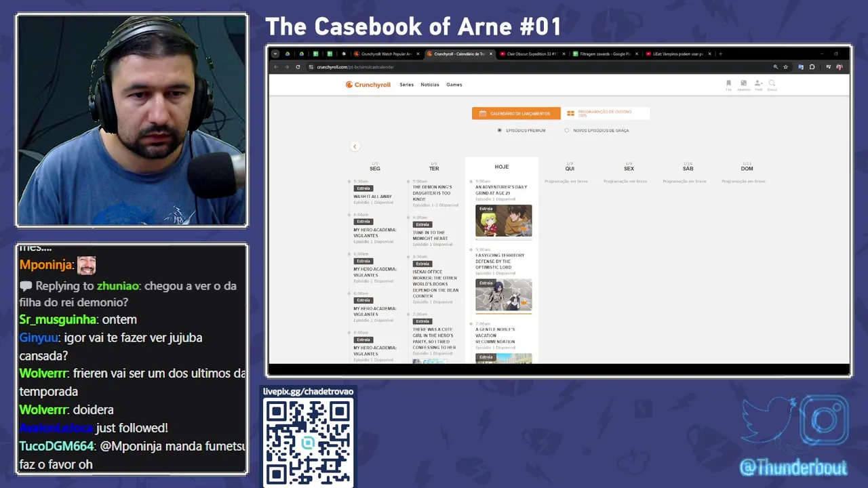Open the Games menu

pyautogui.click(x=454, y=85)
